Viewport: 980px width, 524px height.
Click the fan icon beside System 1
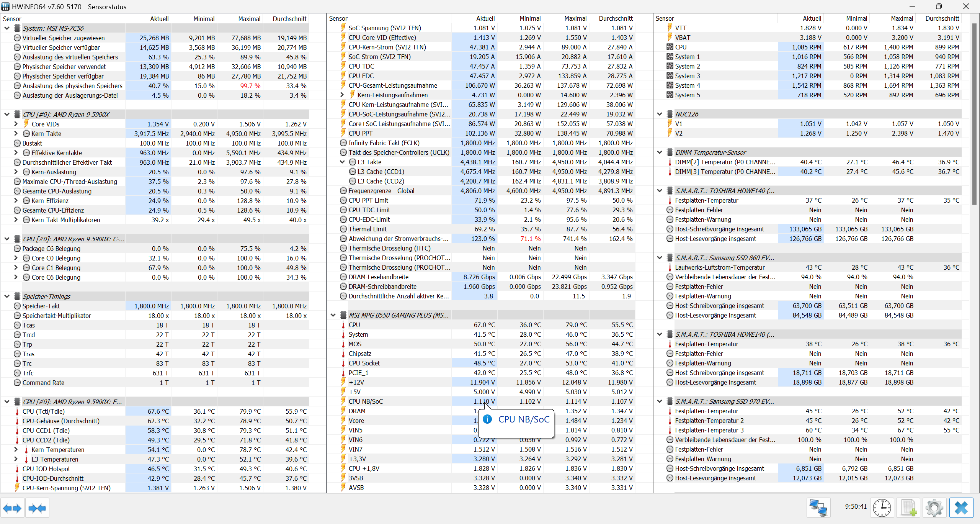tap(670, 57)
